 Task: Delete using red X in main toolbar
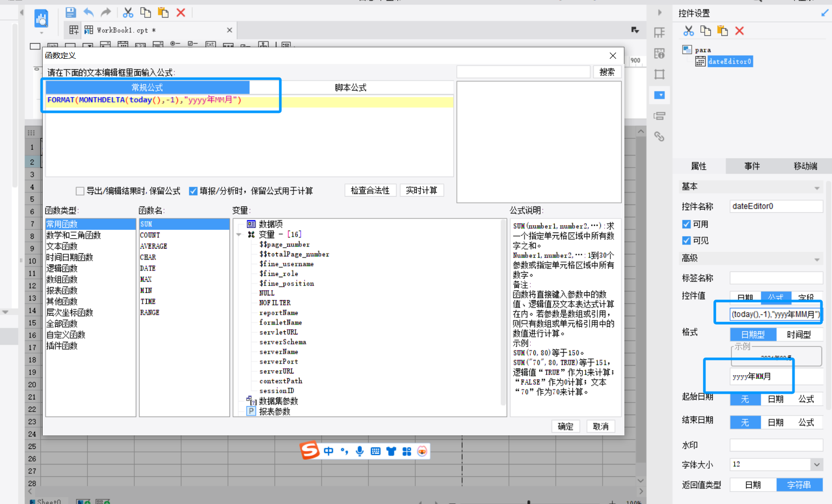(x=181, y=12)
